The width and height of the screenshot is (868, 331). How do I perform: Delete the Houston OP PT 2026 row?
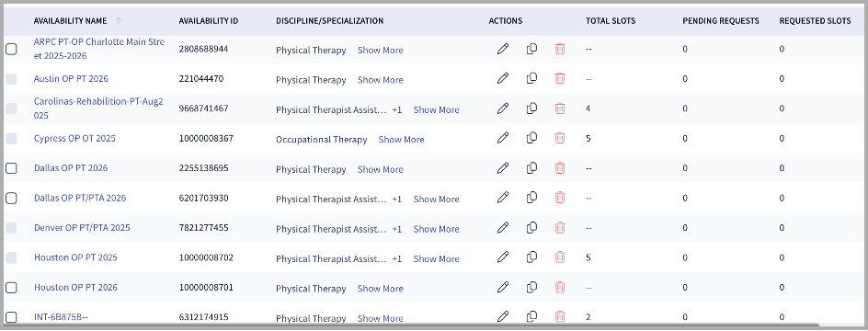[x=560, y=287]
